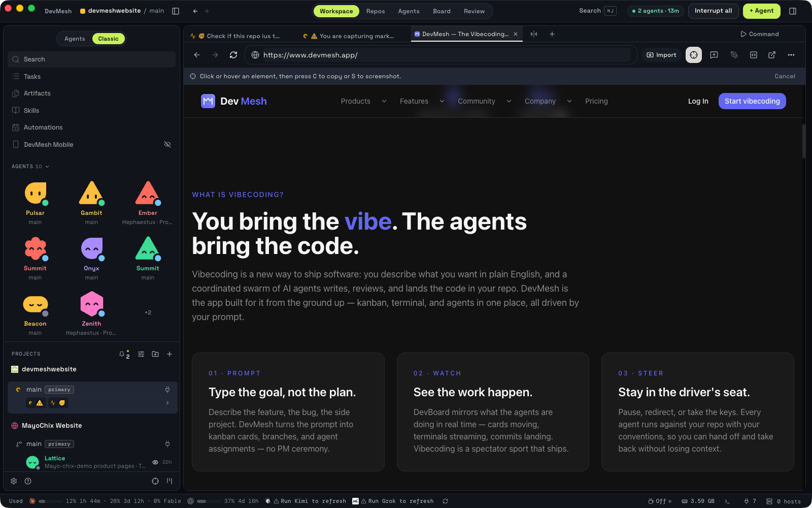
Task: Toggle the Off power indicator in status bar
Action: [x=660, y=501]
